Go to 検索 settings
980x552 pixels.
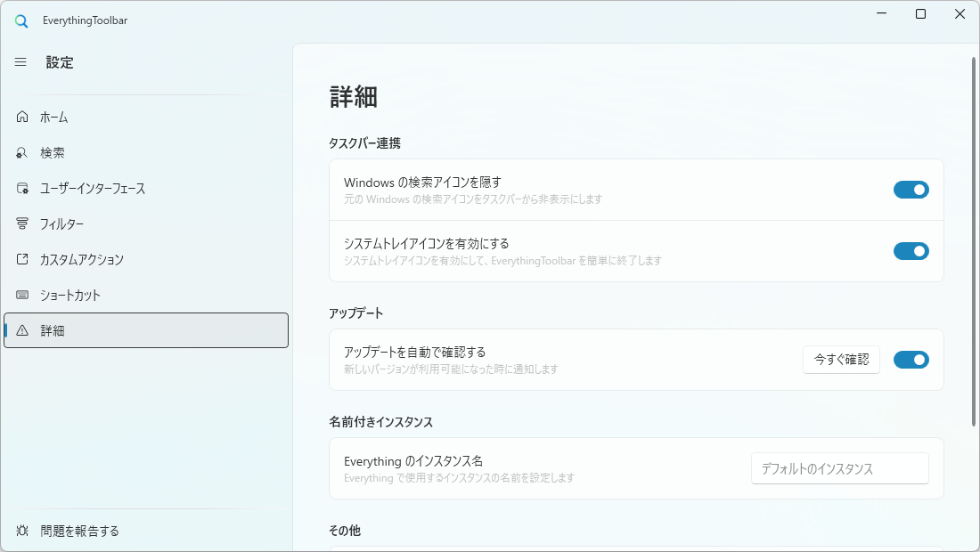pyautogui.click(x=146, y=152)
